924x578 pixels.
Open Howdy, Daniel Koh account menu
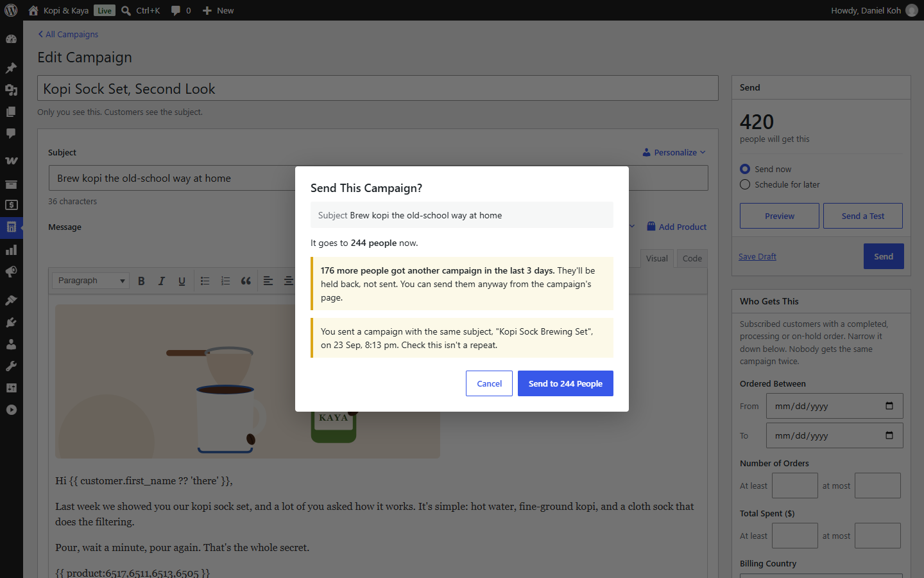pyautogui.click(x=874, y=10)
